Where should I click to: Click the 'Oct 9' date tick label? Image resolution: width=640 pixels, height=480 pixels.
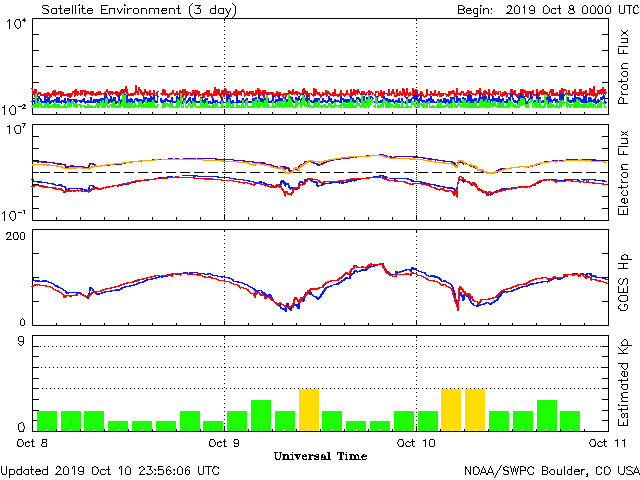224,443
